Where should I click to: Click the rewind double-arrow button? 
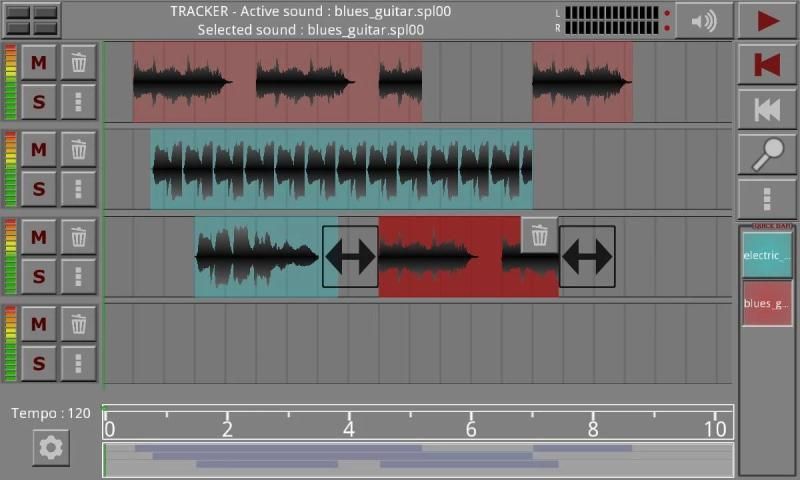click(767, 110)
